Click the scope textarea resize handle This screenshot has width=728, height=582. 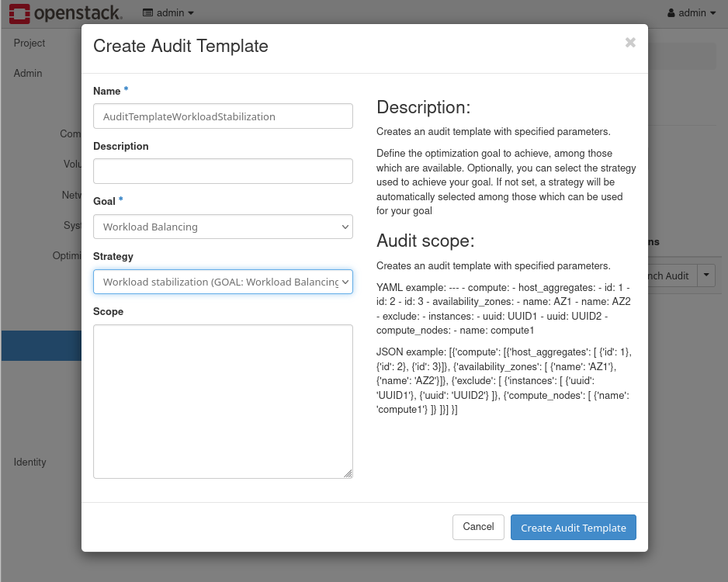(348, 473)
